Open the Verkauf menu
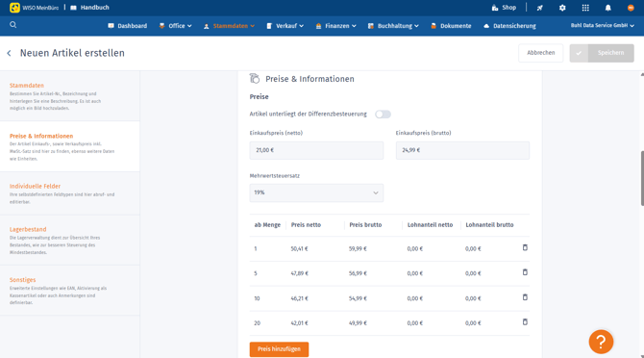 click(x=285, y=26)
